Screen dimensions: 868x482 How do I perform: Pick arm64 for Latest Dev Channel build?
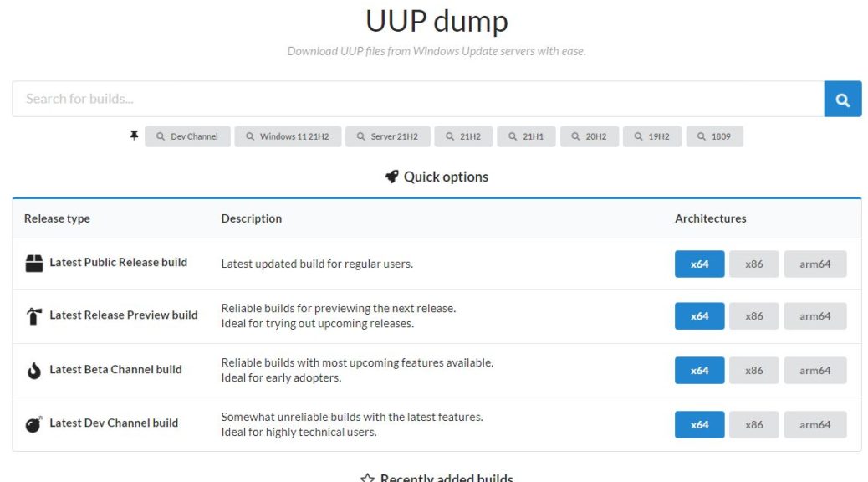point(814,425)
